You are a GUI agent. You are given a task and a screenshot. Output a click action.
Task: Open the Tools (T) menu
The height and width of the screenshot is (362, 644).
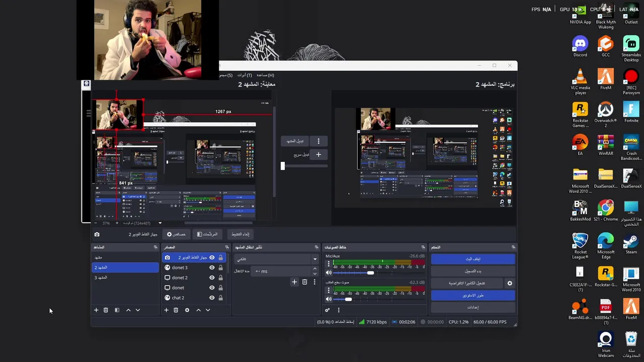pos(245,75)
